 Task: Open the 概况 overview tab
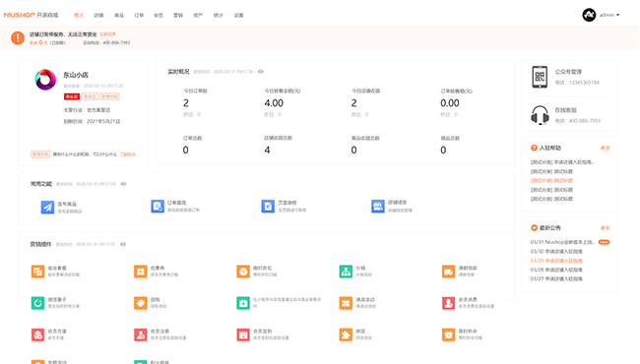79,15
